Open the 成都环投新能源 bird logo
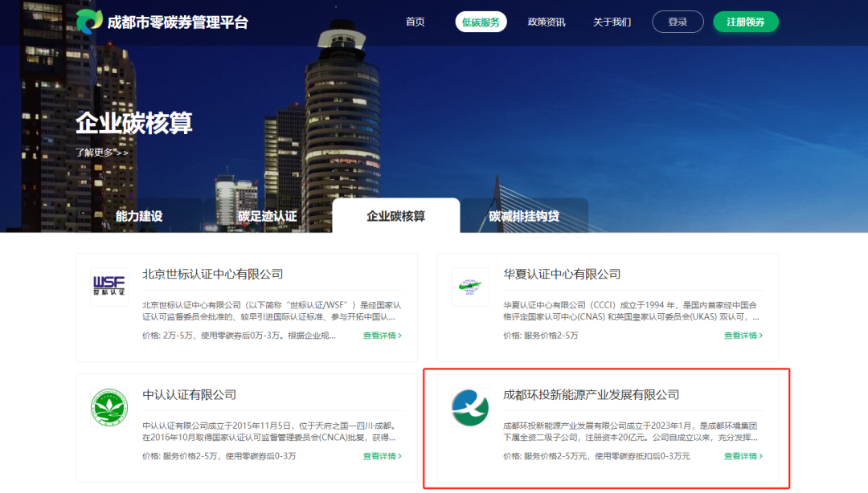The width and height of the screenshot is (868, 493). [x=470, y=407]
